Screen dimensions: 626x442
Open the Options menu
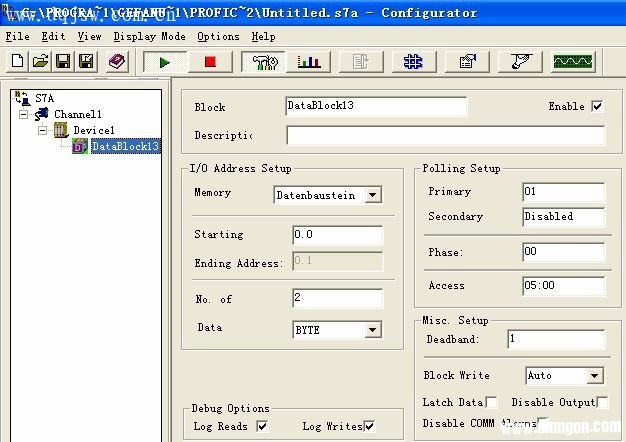[218, 37]
